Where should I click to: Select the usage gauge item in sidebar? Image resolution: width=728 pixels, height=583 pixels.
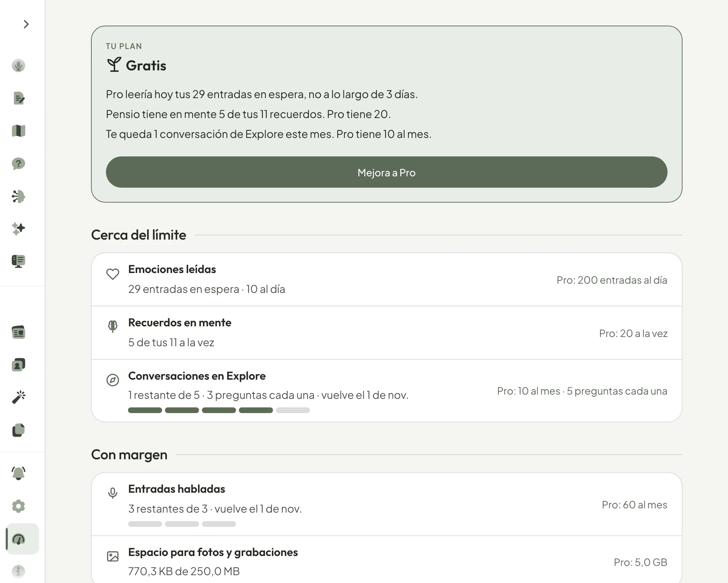(22, 539)
